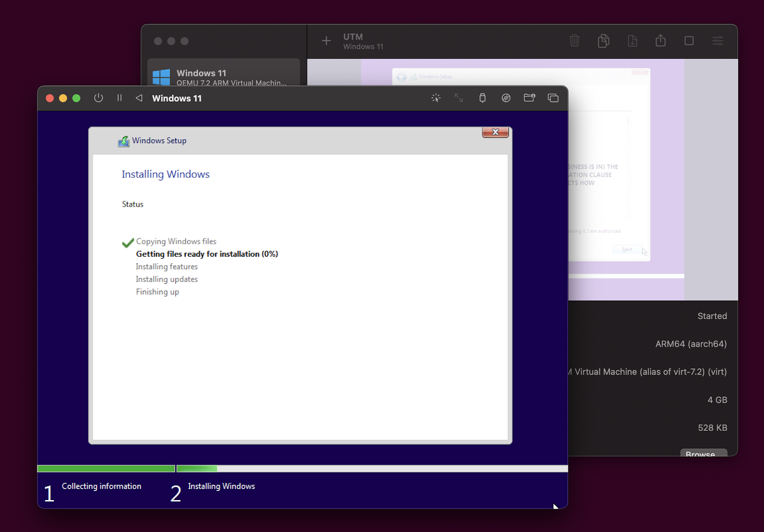Click the Windows 11 title in VM window

[x=177, y=98]
